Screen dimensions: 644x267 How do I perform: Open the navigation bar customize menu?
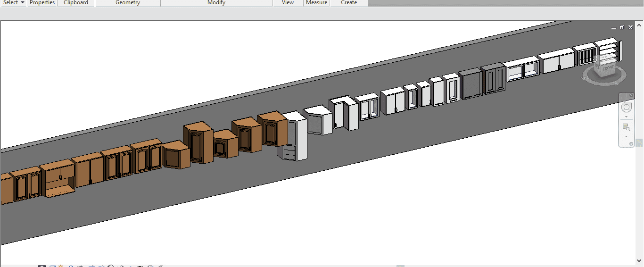[631, 144]
